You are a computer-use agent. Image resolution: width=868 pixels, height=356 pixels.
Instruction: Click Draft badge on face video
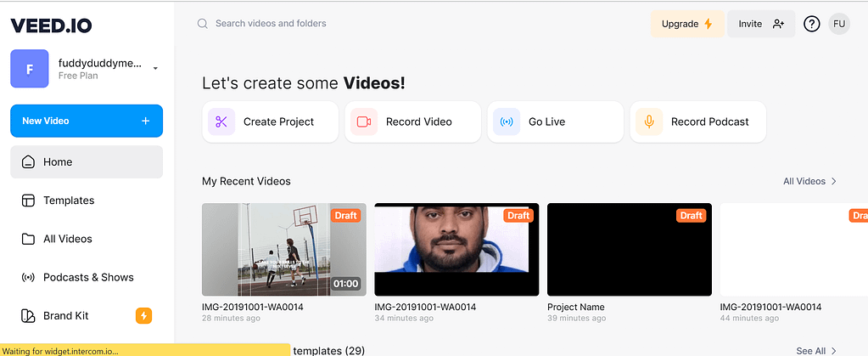[518, 215]
